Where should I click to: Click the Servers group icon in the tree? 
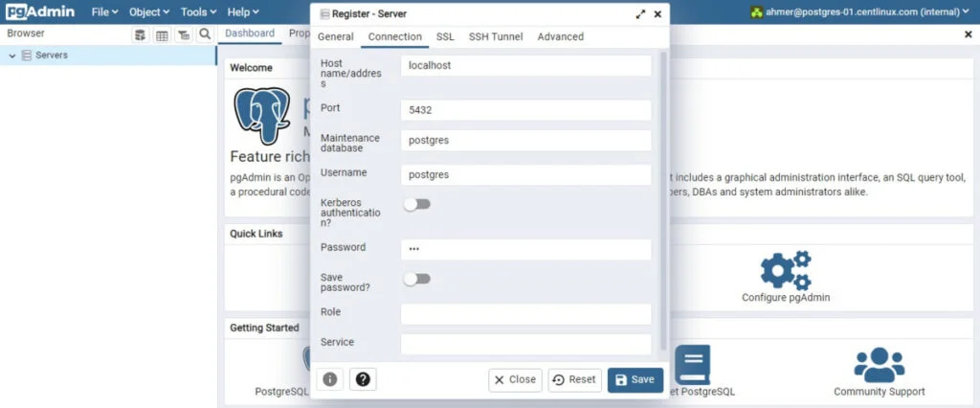click(26, 56)
